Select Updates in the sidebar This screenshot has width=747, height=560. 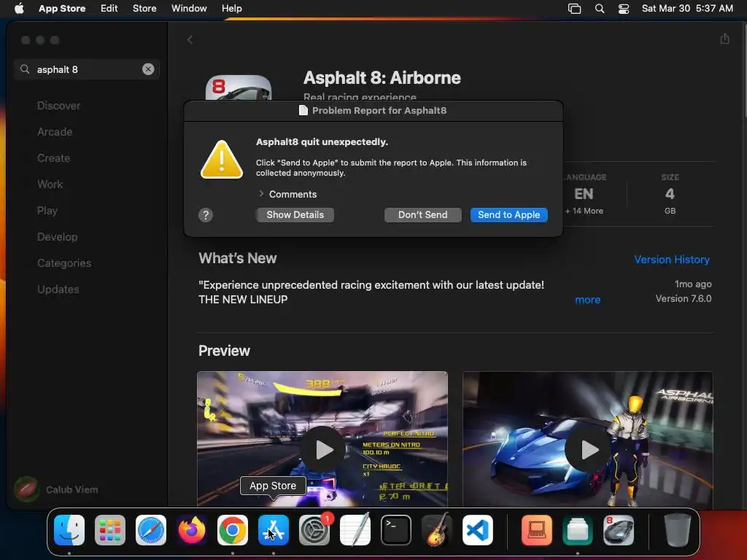point(58,289)
